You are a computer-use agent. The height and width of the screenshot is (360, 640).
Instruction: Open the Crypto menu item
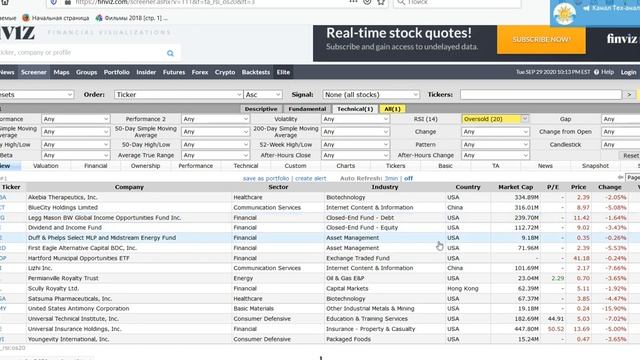click(x=225, y=72)
